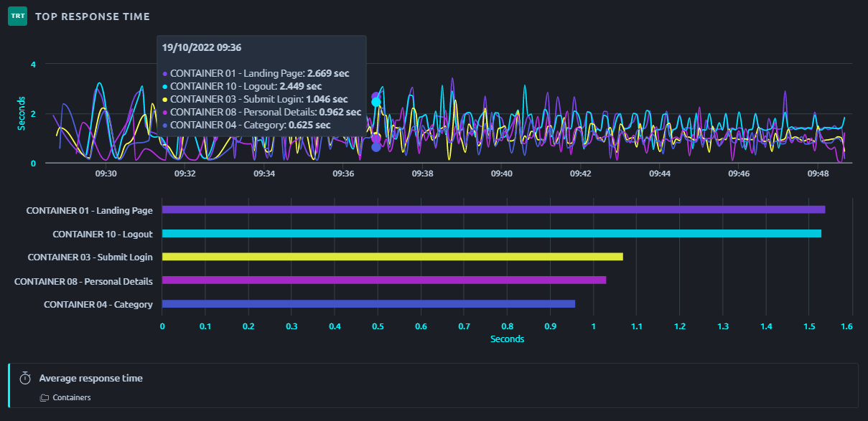868x421 pixels.
Task: Click the Seconds label under the bar chart
Action: [x=507, y=339]
